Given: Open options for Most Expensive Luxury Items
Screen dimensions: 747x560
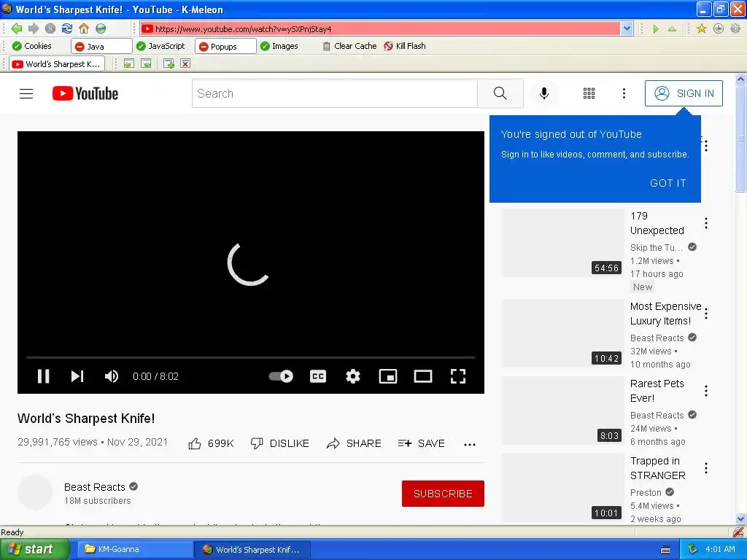Looking at the screenshot, I should click(706, 314).
